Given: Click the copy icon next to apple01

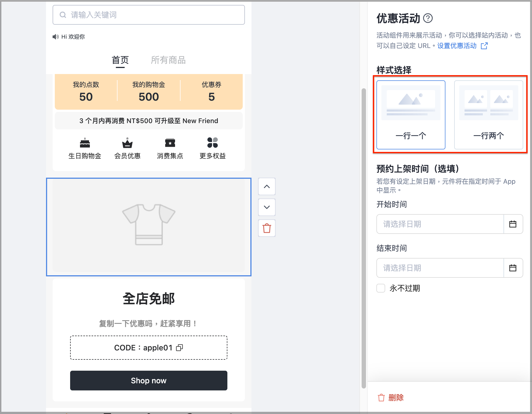Looking at the screenshot, I should coord(179,348).
